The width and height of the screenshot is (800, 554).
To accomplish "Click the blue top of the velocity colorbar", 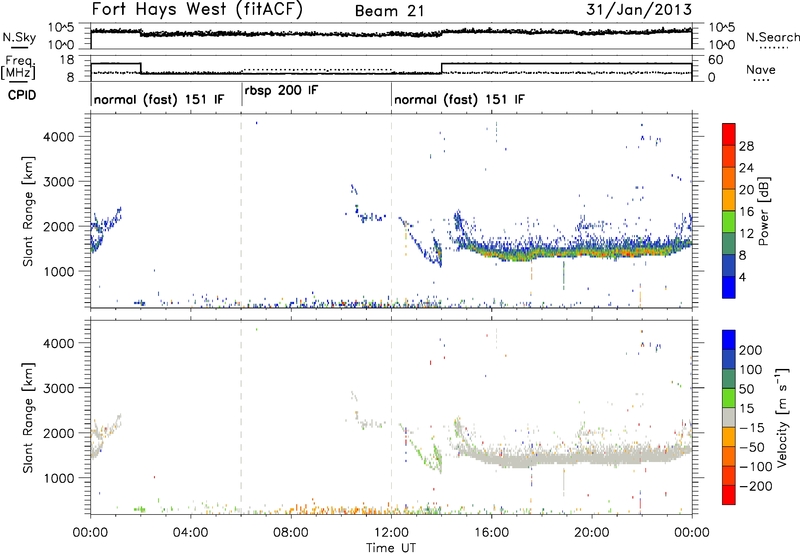I will coord(729,340).
